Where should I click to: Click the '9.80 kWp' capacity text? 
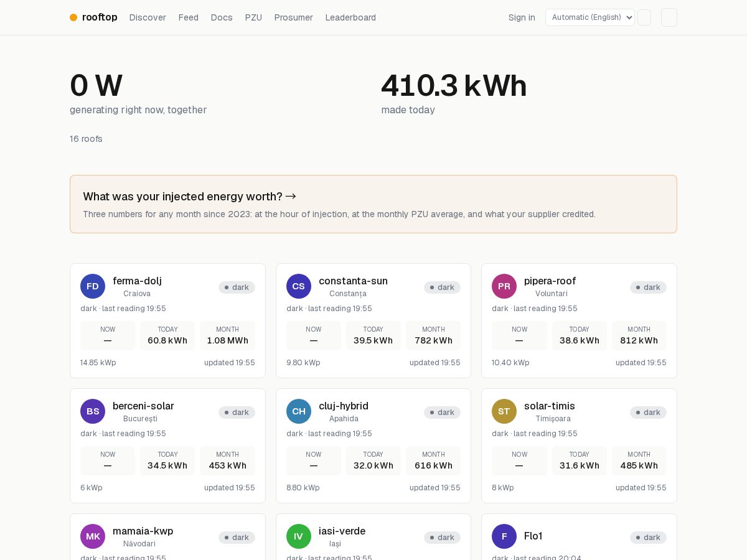coord(303,363)
